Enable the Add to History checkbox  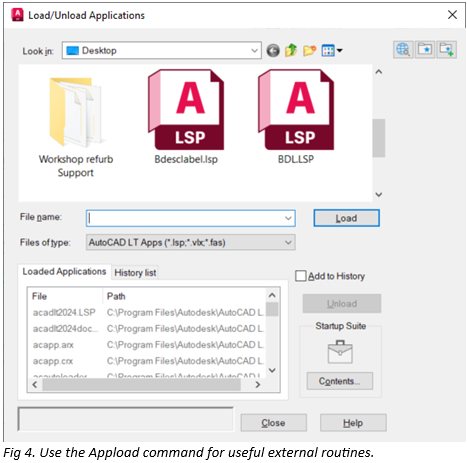(301, 276)
